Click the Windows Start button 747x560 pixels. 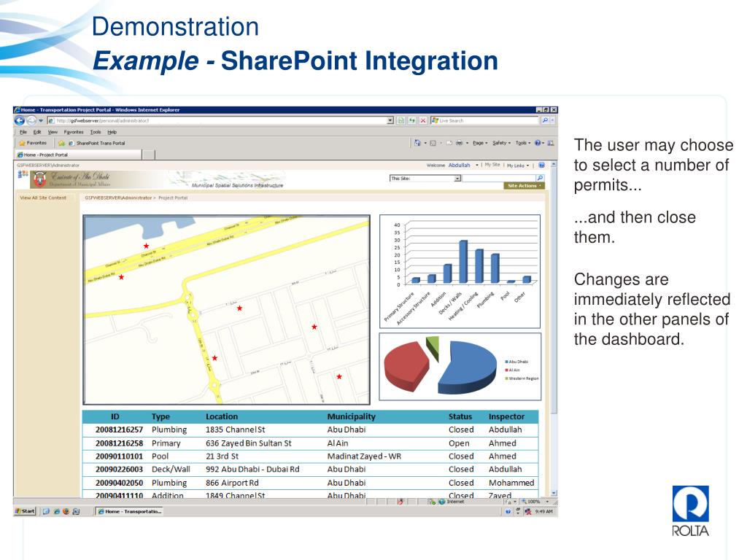tap(25, 511)
